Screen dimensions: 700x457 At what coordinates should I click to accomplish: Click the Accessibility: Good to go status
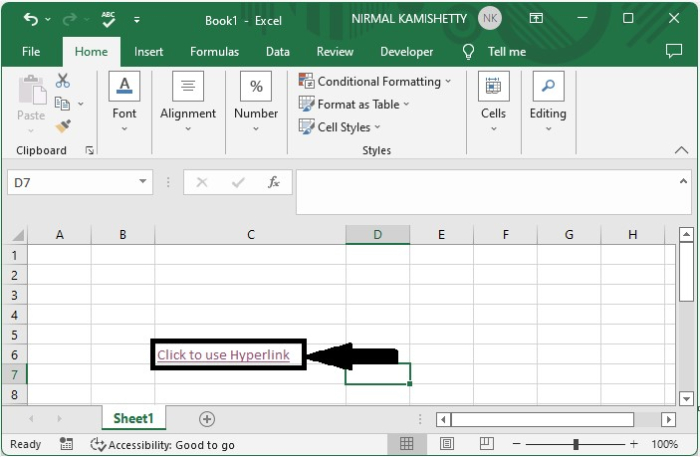[x=163, y=444]
